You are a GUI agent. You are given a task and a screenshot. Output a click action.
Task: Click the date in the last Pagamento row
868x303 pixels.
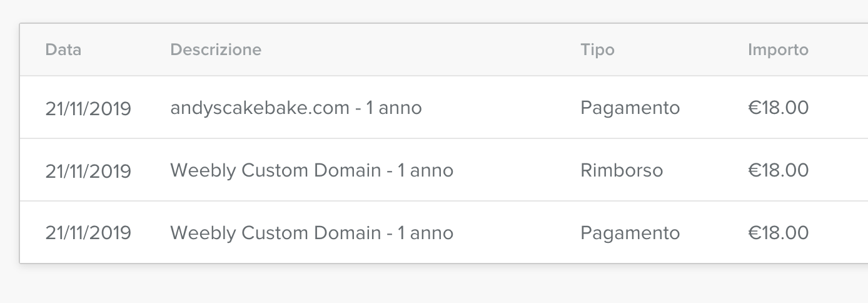click(x=88, y=234)
